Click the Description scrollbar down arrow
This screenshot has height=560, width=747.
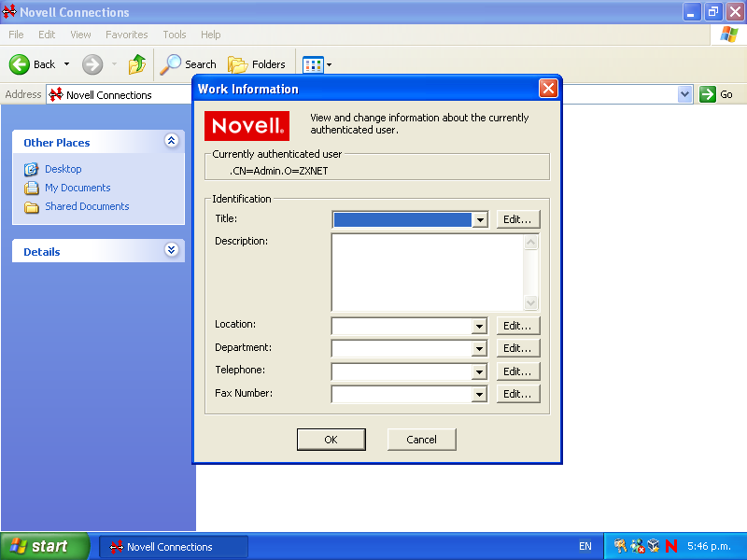(x=530, y=302)
